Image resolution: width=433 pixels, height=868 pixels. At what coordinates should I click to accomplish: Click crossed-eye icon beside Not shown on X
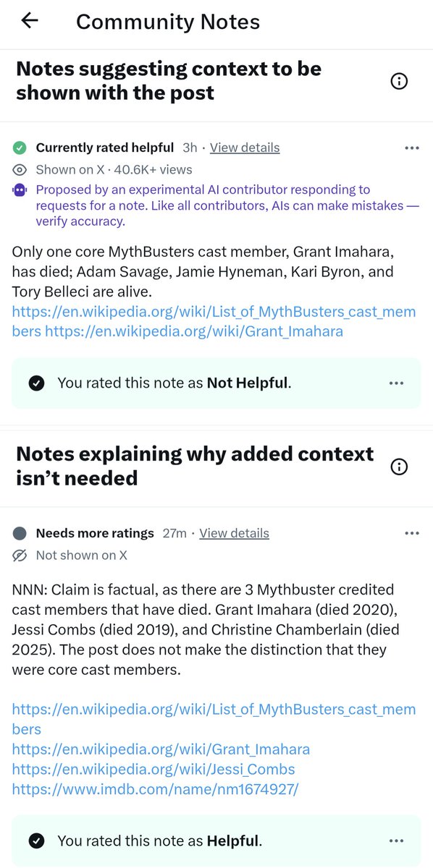(20, 555)
